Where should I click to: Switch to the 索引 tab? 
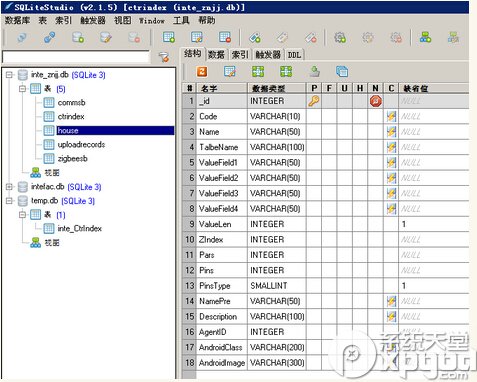pyautogui.click(x=240, y=55)
